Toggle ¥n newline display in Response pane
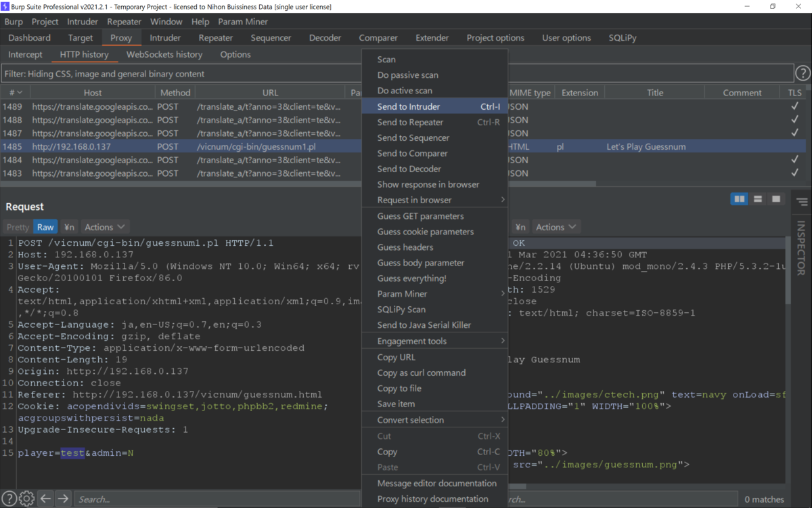 520,227
